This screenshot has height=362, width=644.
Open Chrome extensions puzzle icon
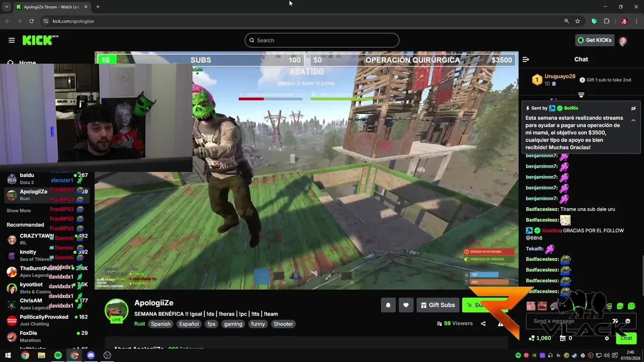point(606,21)
